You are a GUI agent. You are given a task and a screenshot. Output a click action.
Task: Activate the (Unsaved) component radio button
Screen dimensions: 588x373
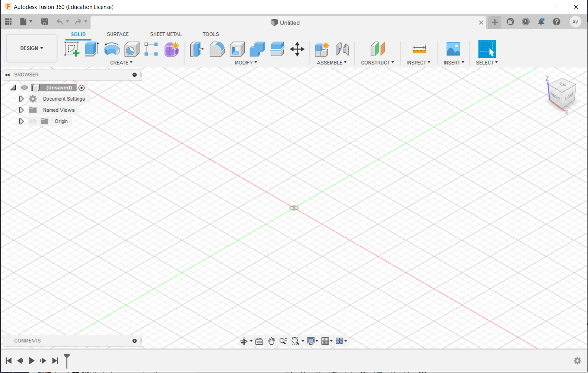coord(82,88)
